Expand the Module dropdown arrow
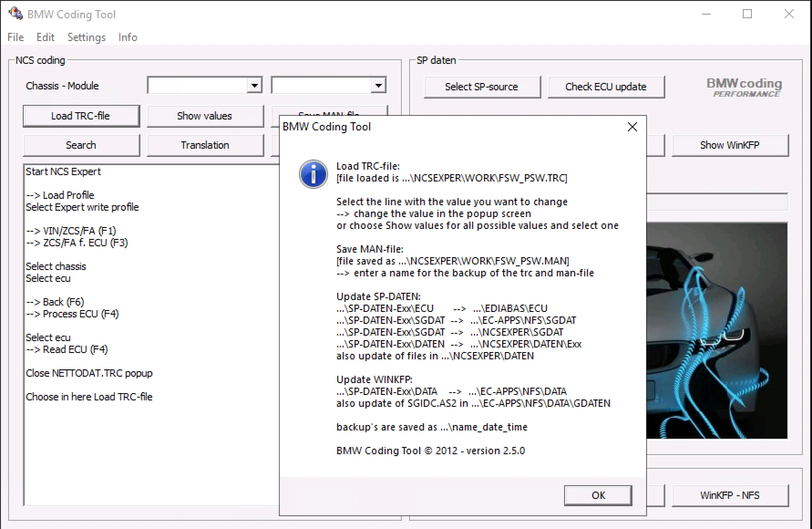812x529 pixels. pyautogui.click(x=378, y=85)
